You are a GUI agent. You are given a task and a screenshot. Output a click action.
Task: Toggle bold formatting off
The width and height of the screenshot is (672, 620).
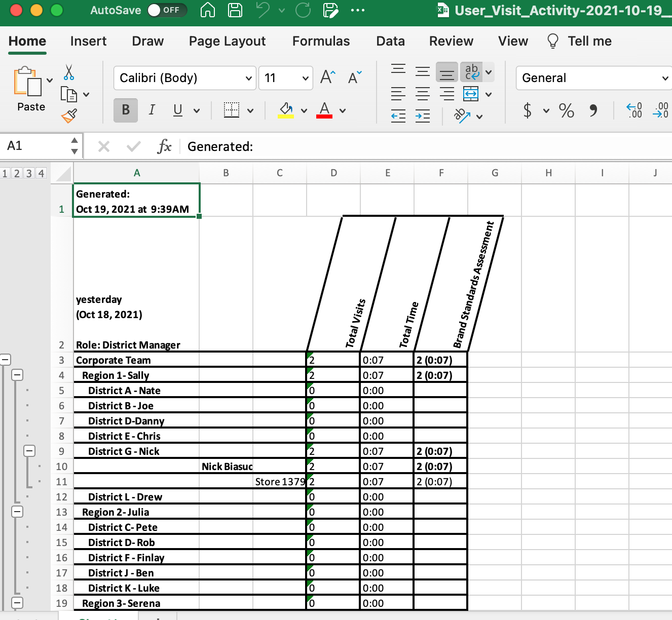(x=125, y=110)
